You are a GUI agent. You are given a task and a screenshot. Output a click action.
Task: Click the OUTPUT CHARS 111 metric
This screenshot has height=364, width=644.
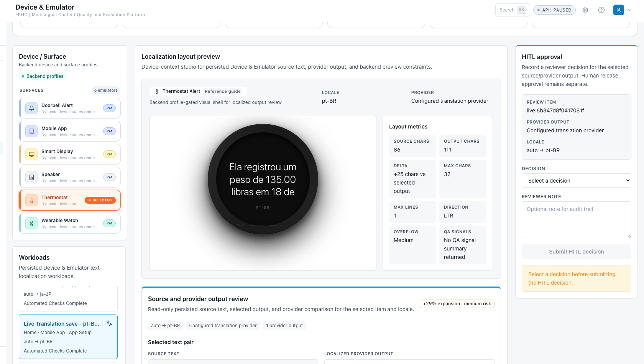463,146
